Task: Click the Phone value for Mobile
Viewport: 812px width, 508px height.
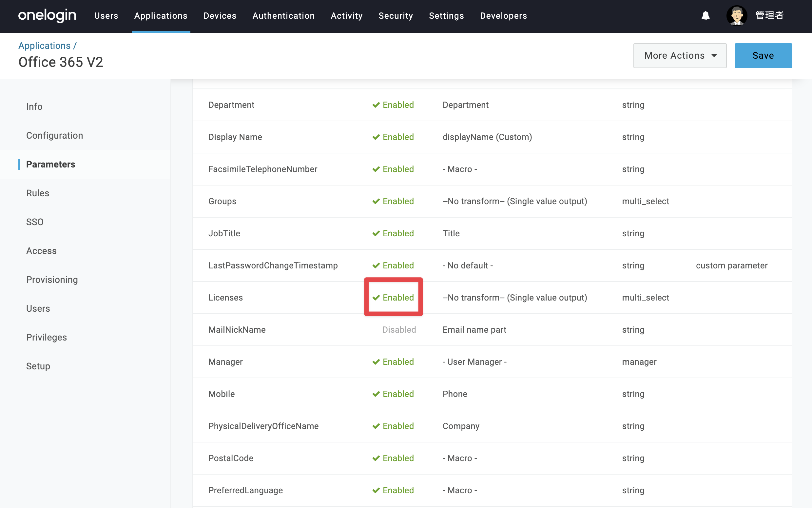Action: [455, 394]
